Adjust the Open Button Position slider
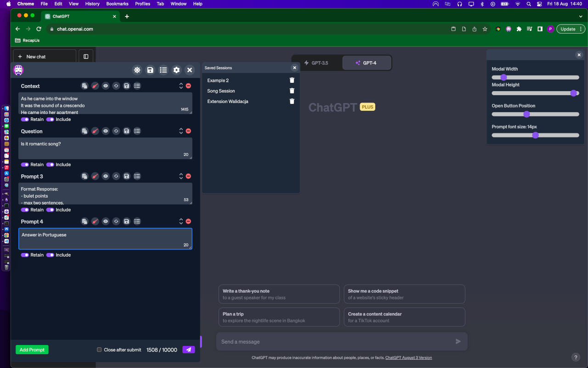The image size is (588, 368). [x=535, y=114]
